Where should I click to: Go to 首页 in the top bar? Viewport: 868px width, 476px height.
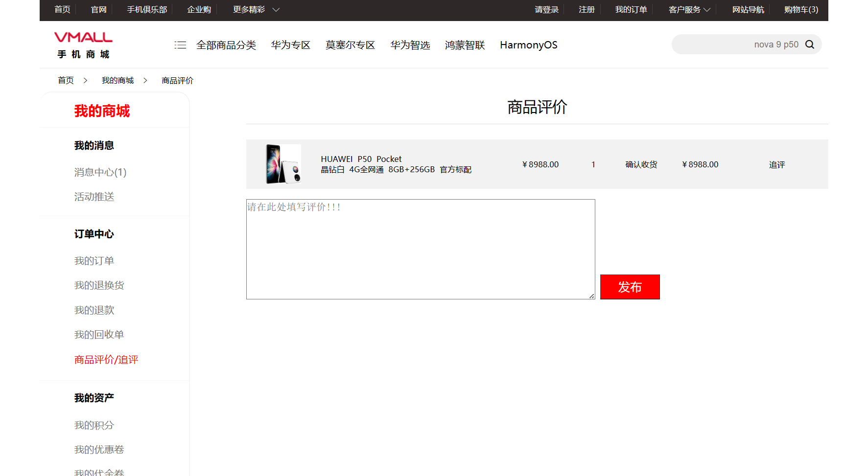point(62,10)
